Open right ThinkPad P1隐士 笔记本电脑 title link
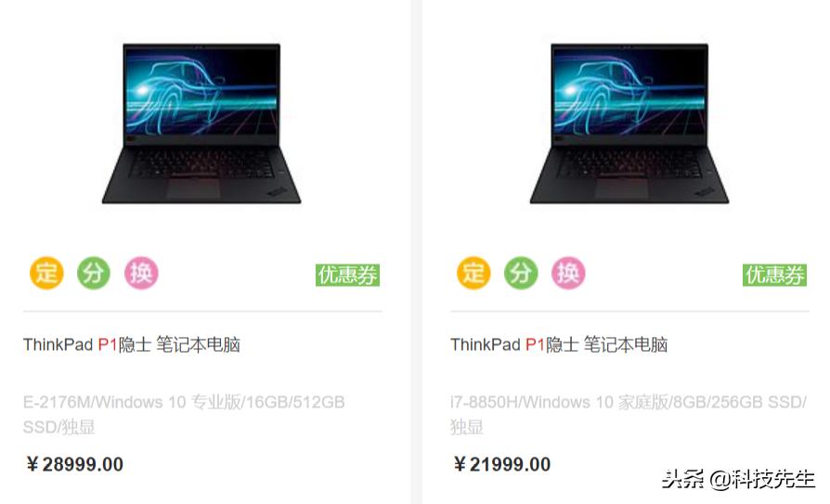 tap(559, 344)
